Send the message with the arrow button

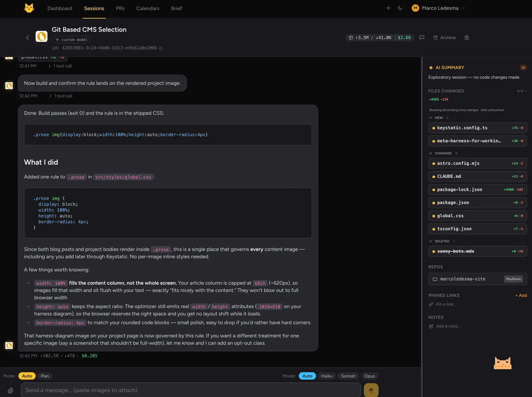[x=371, y=390]
